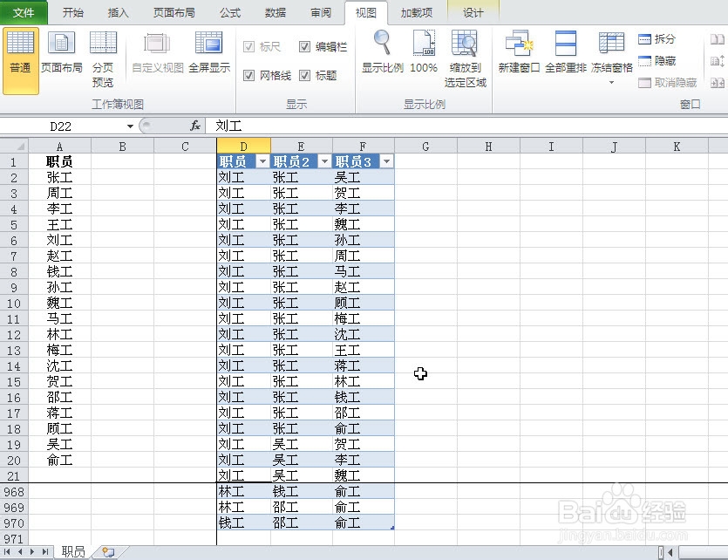Viewport: 728px width, 560px height.
Task: Open the 职员2 column filter dropdown
Action: [x=324, y=161]
